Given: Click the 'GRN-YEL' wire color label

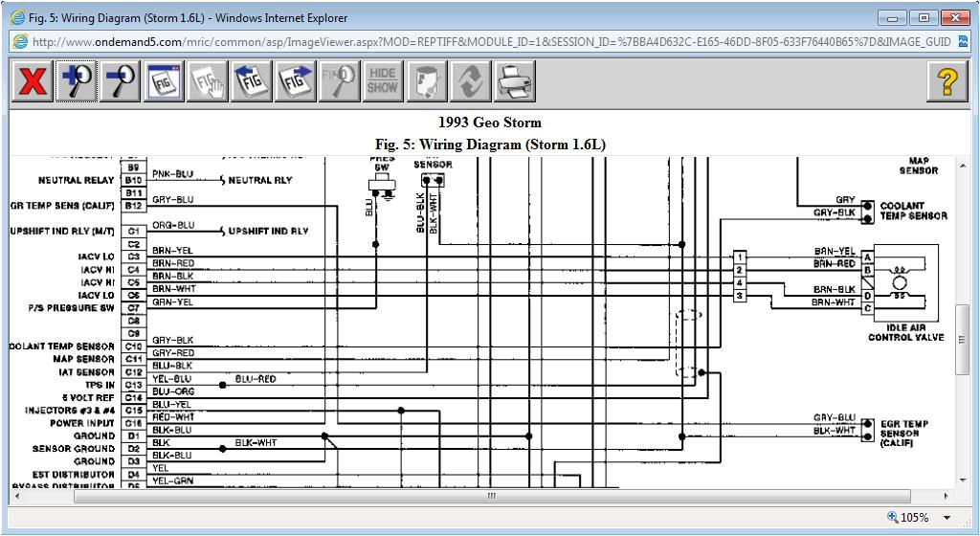Looking at the screenshot, I should point(172,302).
